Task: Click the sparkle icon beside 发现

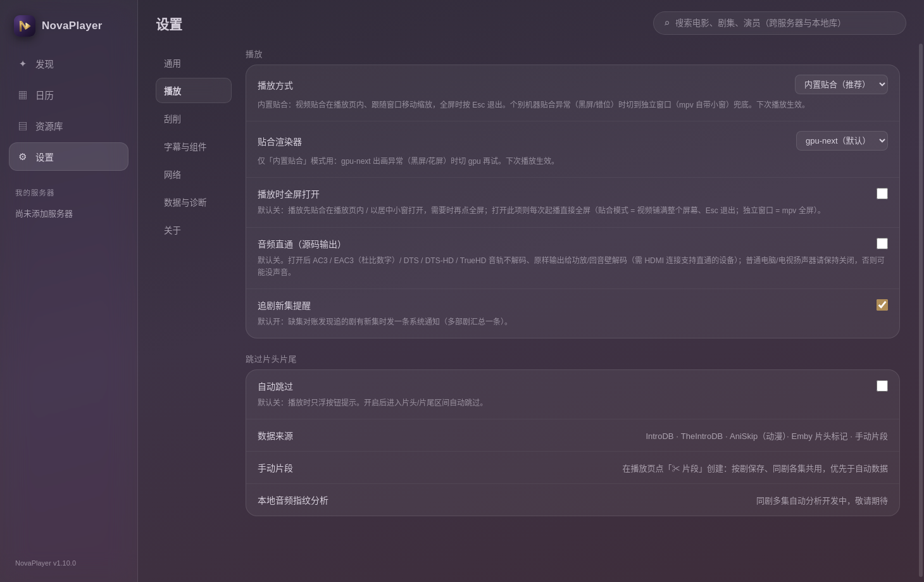Action: coord(23,64)
